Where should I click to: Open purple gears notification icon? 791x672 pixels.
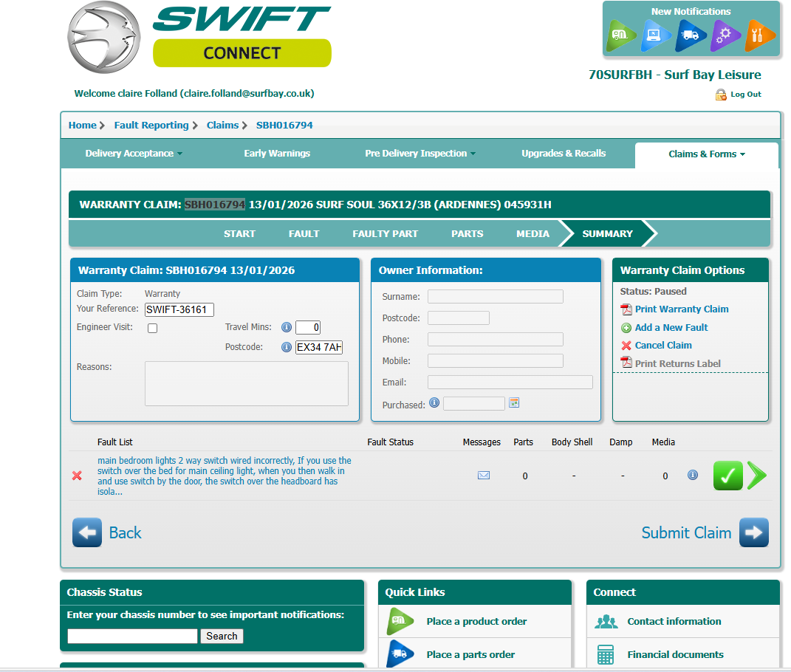(725, 35)
